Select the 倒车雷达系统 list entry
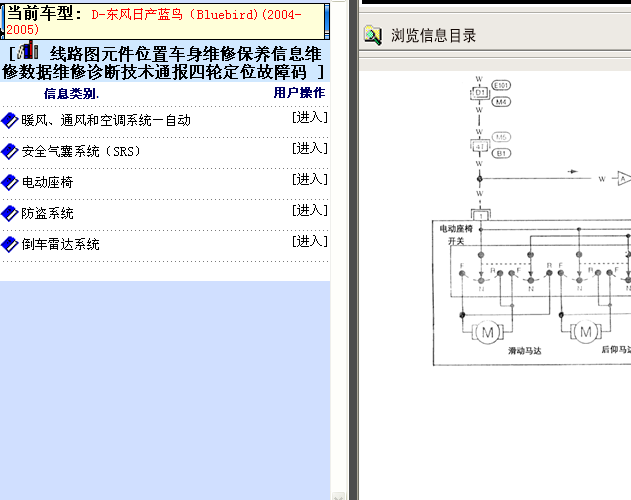This screenshot has width=631, height=500. click(60, 244)
